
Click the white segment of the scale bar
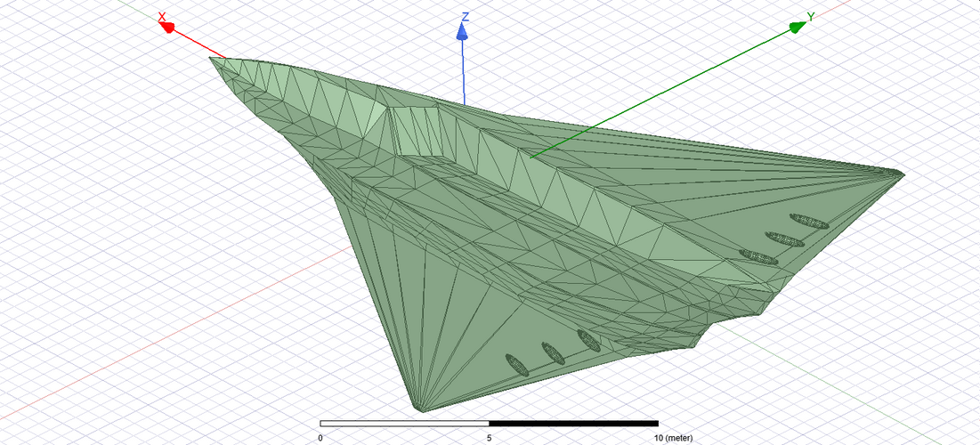pos(404,424)
